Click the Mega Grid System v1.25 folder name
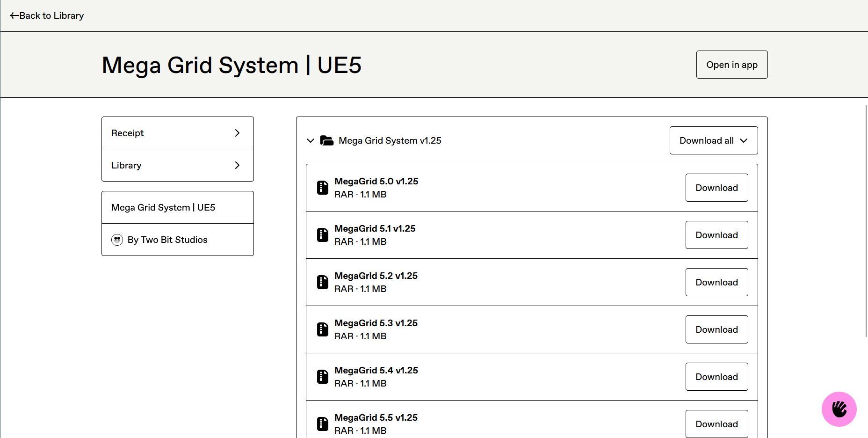 [x=390, y=140]
